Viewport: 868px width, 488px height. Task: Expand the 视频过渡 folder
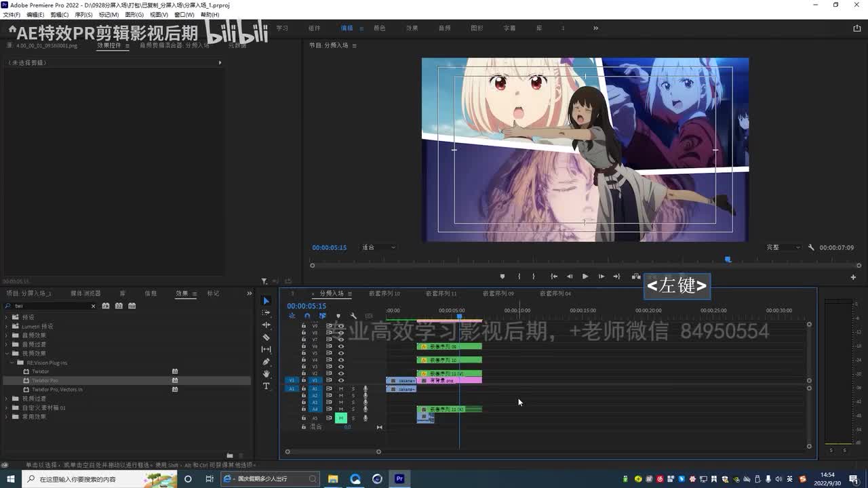(x=7, y=399)
